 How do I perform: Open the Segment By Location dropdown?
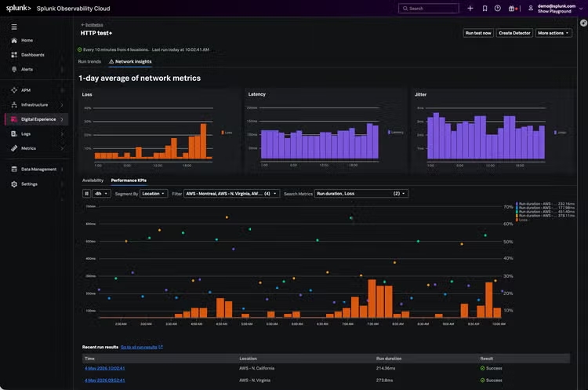coord(154,194)
